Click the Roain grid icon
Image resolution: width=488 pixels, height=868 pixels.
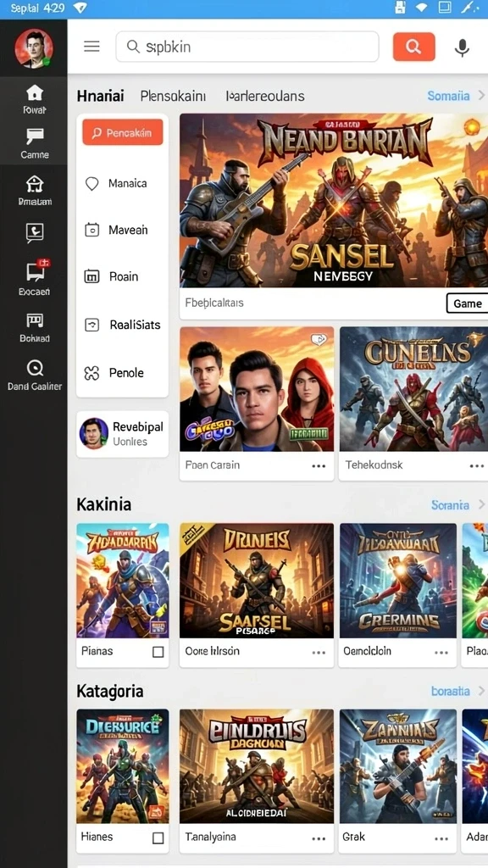pyautogui.click(x=91, y=276)
